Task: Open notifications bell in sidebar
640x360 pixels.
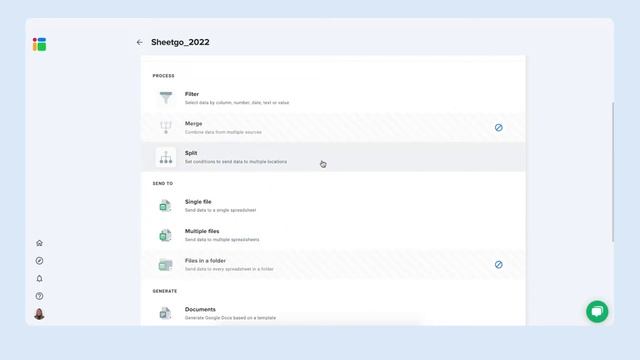Action: point(39,278)
